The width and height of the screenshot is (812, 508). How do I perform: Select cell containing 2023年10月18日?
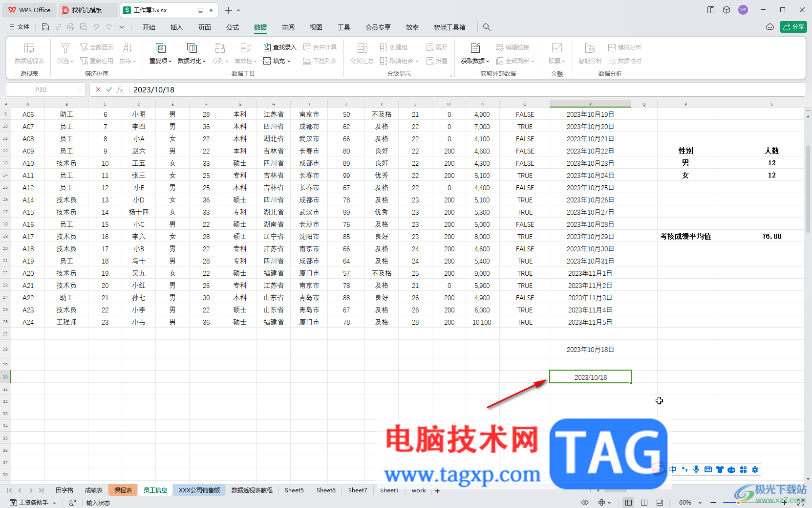(x=590, y=350)
